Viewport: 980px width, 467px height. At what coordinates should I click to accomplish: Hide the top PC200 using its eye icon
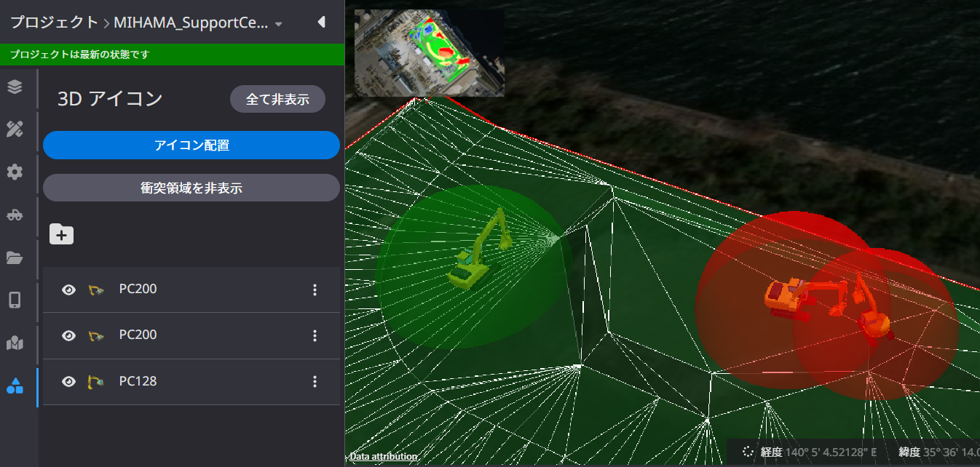click(x=68, y=290)
